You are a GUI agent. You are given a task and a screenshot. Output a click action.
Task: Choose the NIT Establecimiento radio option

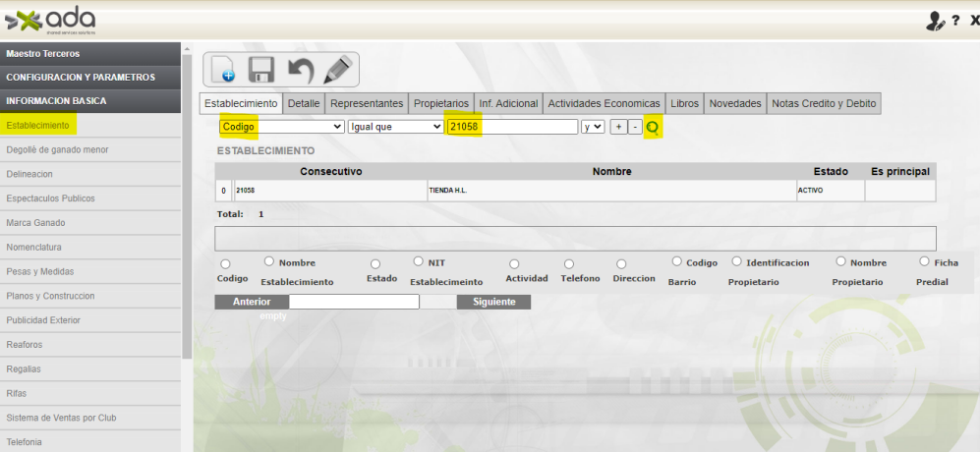(419, 261)
